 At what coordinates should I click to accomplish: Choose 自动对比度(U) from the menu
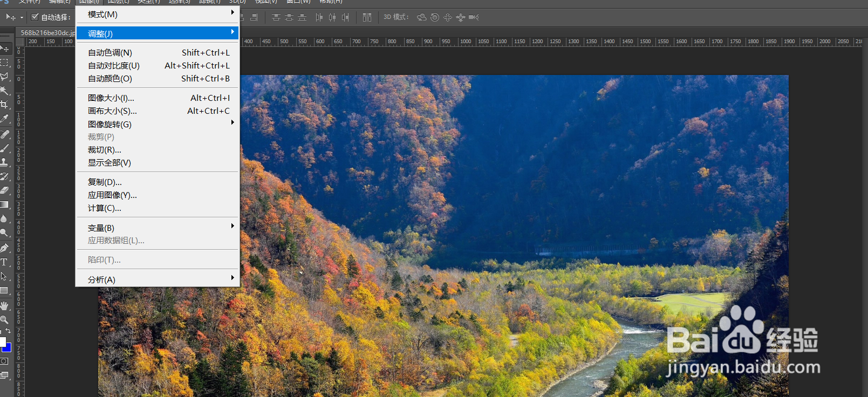pyautogui.click(x=158, y=65)
